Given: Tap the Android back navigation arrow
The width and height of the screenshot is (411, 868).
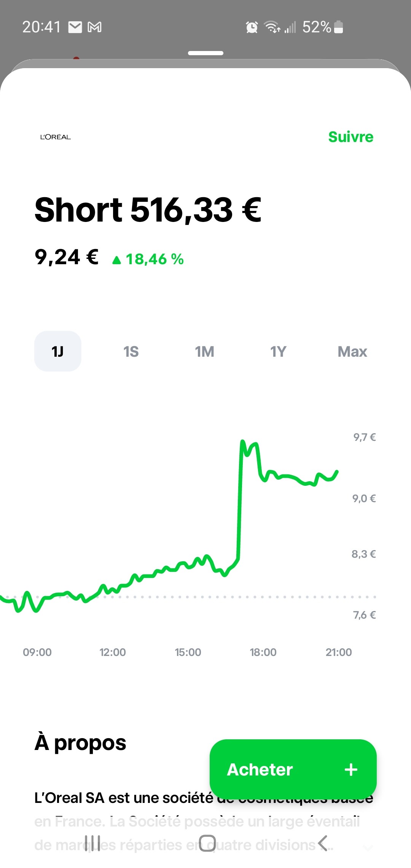Looking at the screenshot, I should (x=323, y=843).
